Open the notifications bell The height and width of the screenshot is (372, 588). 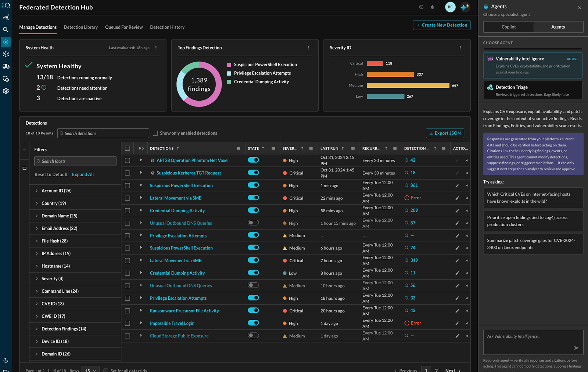(432, 7)
